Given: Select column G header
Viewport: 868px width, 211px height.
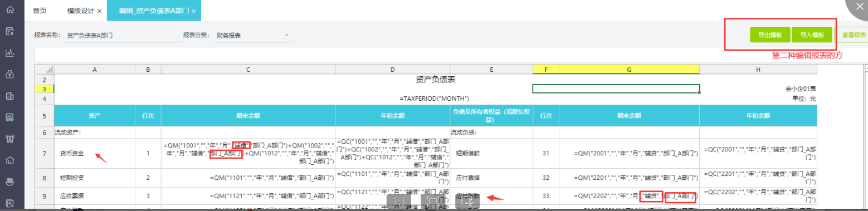Looking at the screenshot, I should click(x=629, y=69).
